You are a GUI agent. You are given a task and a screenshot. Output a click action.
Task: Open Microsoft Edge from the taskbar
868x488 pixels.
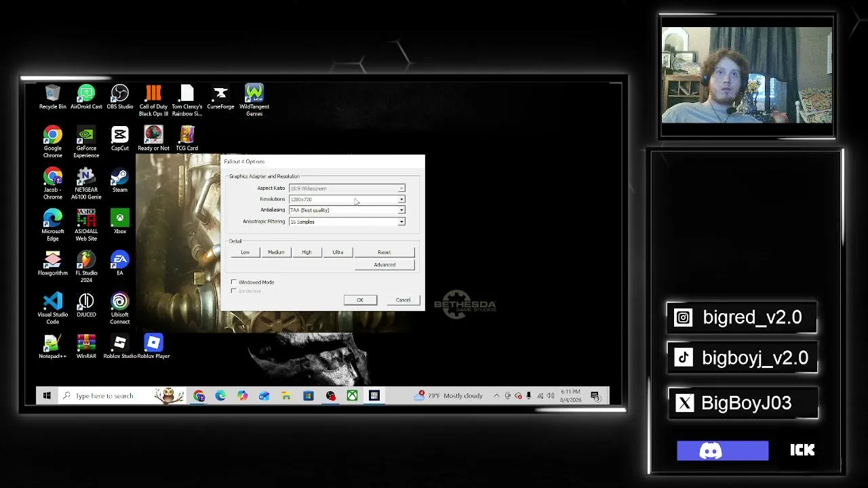(220, 396)
